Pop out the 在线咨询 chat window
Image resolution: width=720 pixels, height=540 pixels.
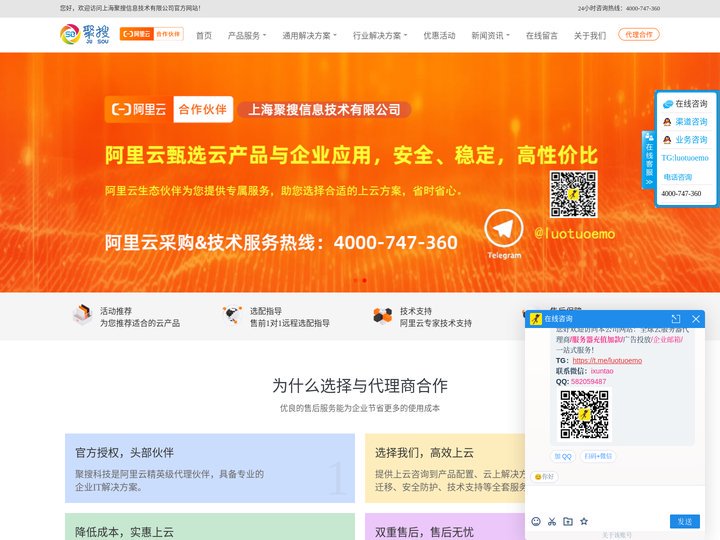point(675,319)
